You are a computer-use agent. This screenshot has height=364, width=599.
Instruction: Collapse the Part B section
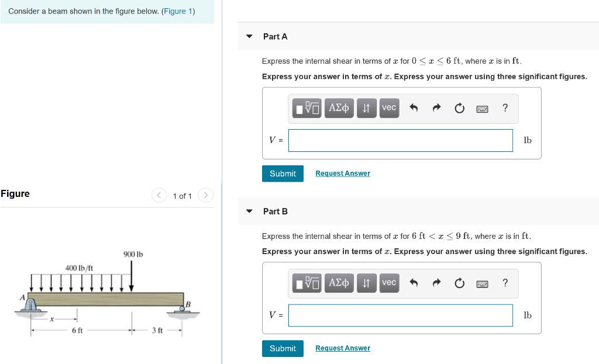coord(249,212)
